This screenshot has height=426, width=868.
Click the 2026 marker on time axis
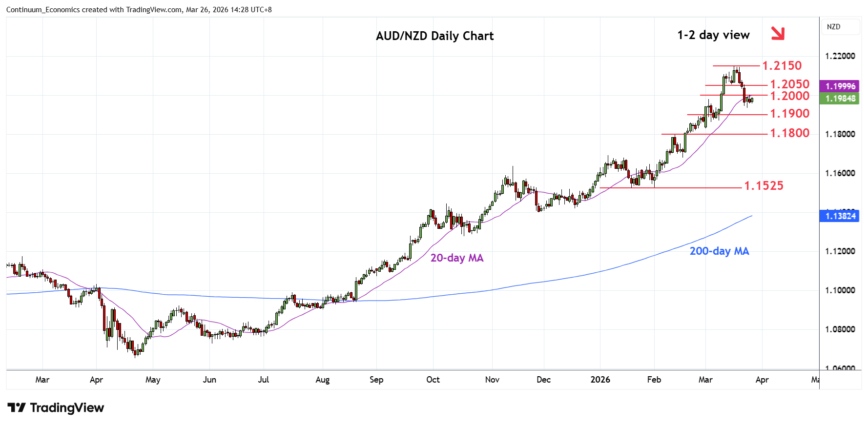point(600,380)
